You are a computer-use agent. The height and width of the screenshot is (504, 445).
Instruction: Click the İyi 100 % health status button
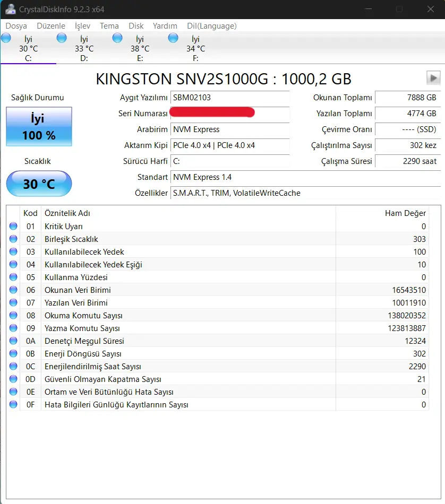(39, 127)
